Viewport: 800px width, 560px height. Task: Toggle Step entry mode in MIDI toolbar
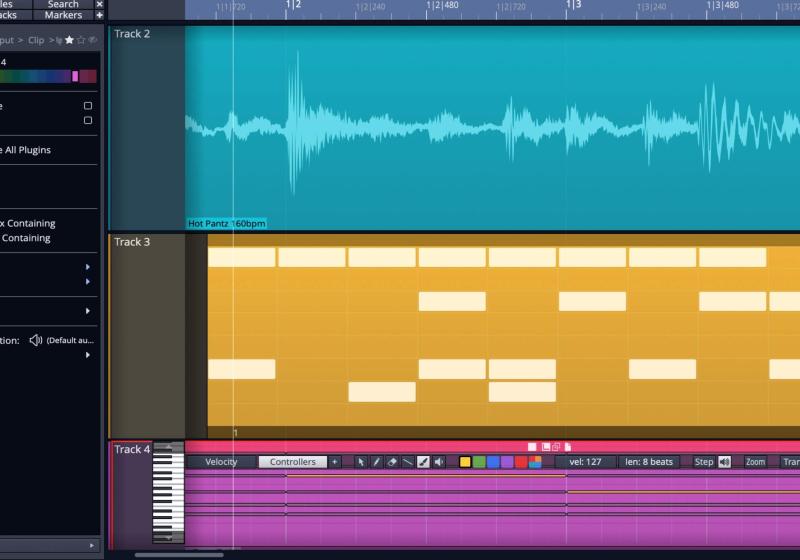[704, 462]
